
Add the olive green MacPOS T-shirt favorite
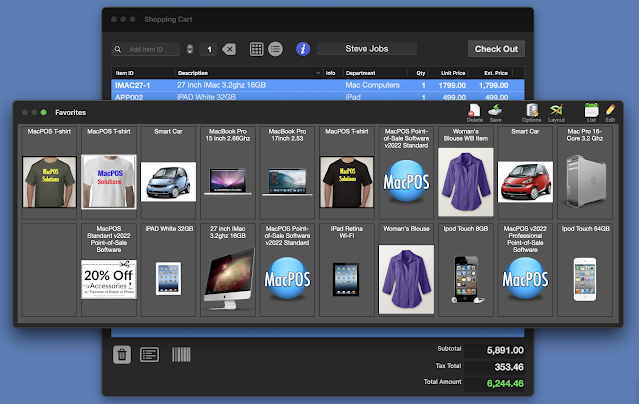click(49, 173)
